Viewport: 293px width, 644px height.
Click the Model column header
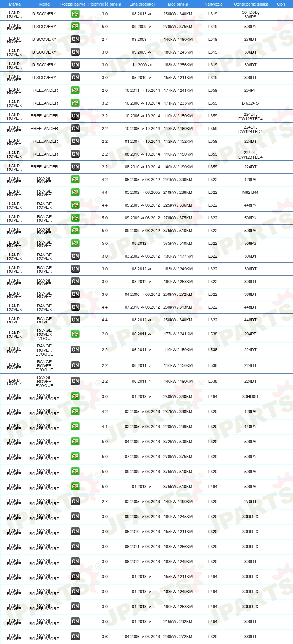click(45, 4)
